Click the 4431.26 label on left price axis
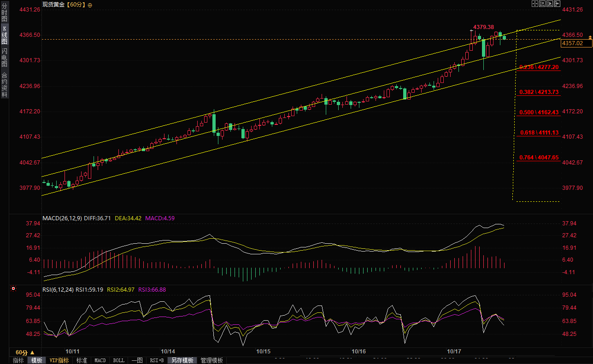The image size is (593, 364). [x=30, y=10]
